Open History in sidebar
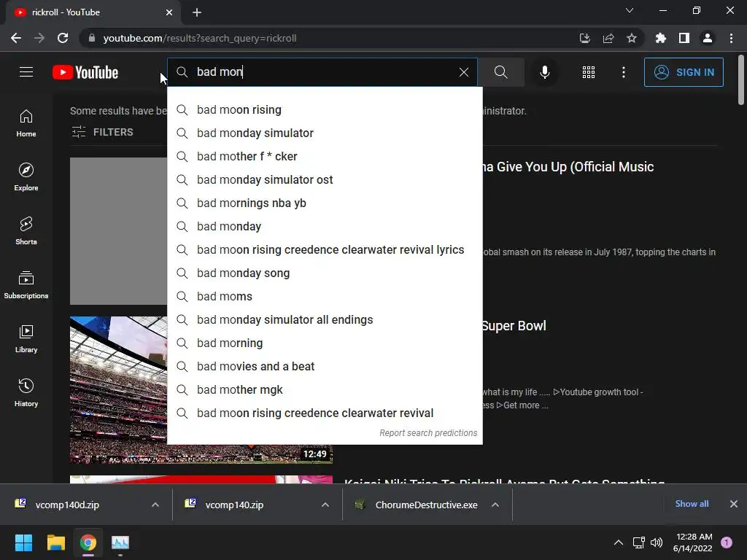The height and width of the screenshot is (560, 747). pyautogui.click(x=26, y=392)
